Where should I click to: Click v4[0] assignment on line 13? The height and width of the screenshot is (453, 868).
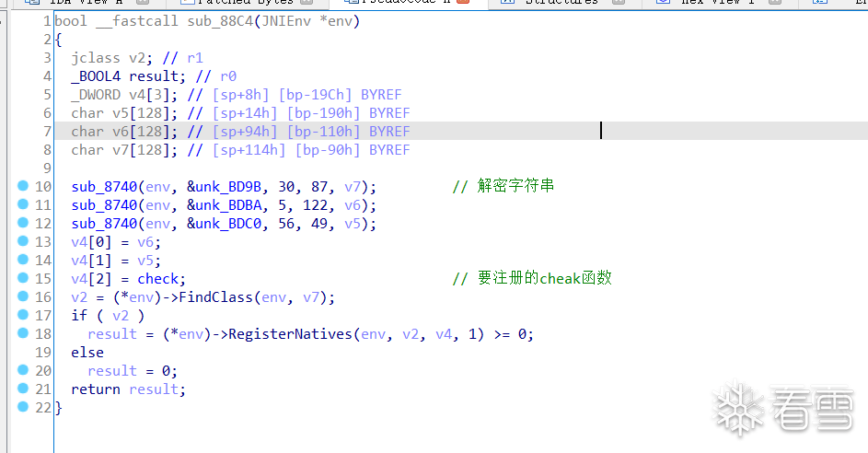point(116,242)
